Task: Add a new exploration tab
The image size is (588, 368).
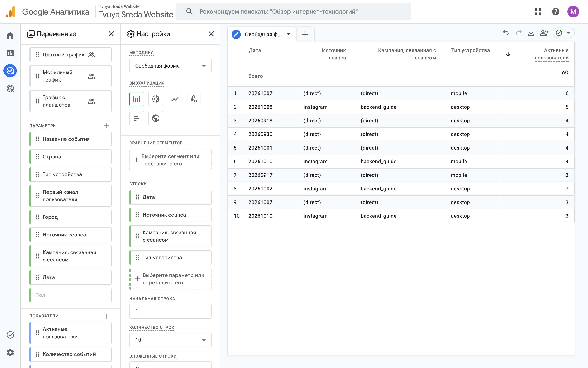Action: tap(305, 34)
